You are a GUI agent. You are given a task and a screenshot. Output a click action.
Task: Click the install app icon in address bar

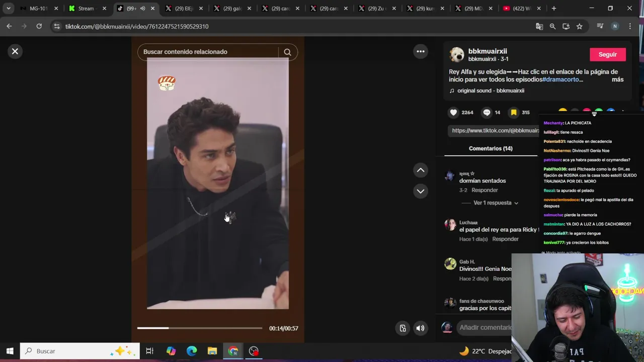(566, 26)
